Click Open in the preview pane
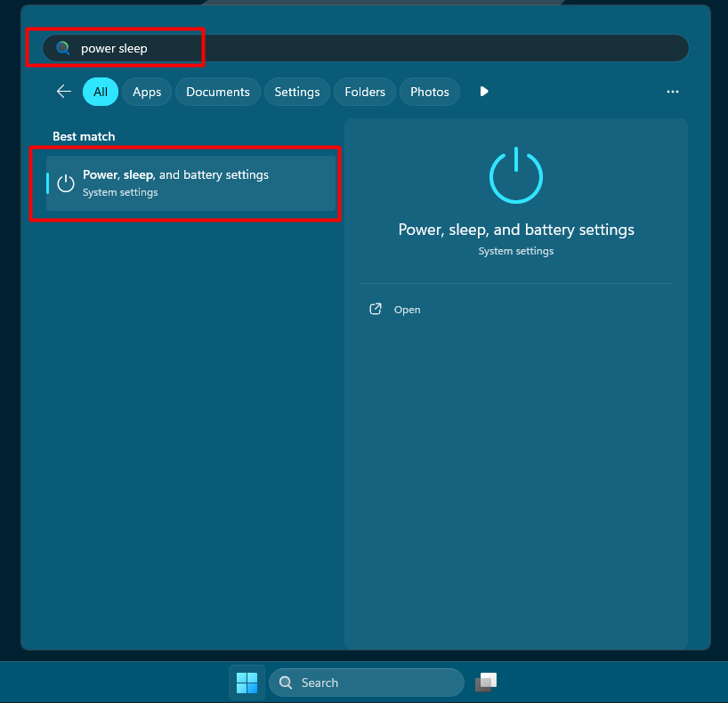Screen dimensions: 728x703 (x=407, y=310)
